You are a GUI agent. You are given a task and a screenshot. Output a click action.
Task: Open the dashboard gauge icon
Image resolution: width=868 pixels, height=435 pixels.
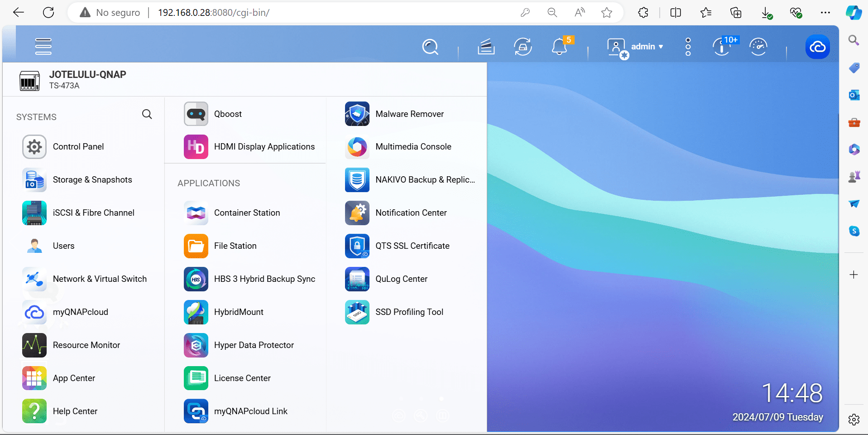pyautogui.click(x=758, y=47)
